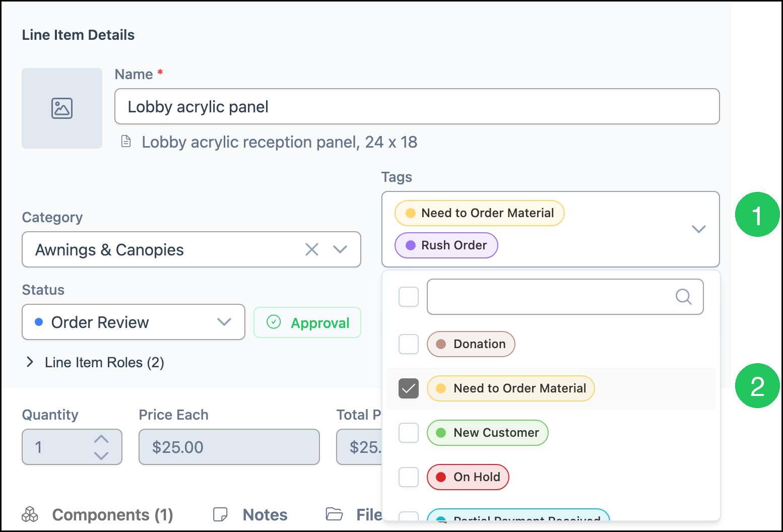Collapse the Tags dropdown chevron
This screenshot has width=783, height=532.
pyautogui.click(x=698, y=229)
